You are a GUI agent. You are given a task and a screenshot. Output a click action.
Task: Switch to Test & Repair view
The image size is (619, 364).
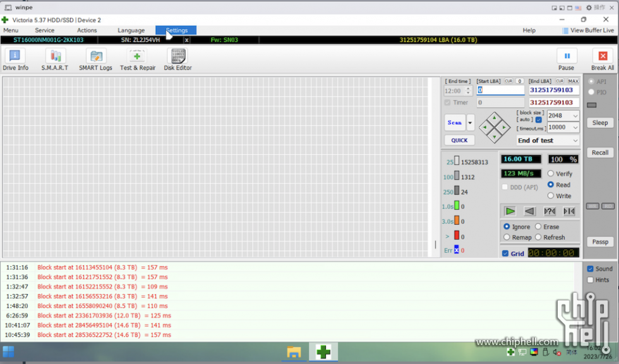pyautogui.click(x=138, y=59)
